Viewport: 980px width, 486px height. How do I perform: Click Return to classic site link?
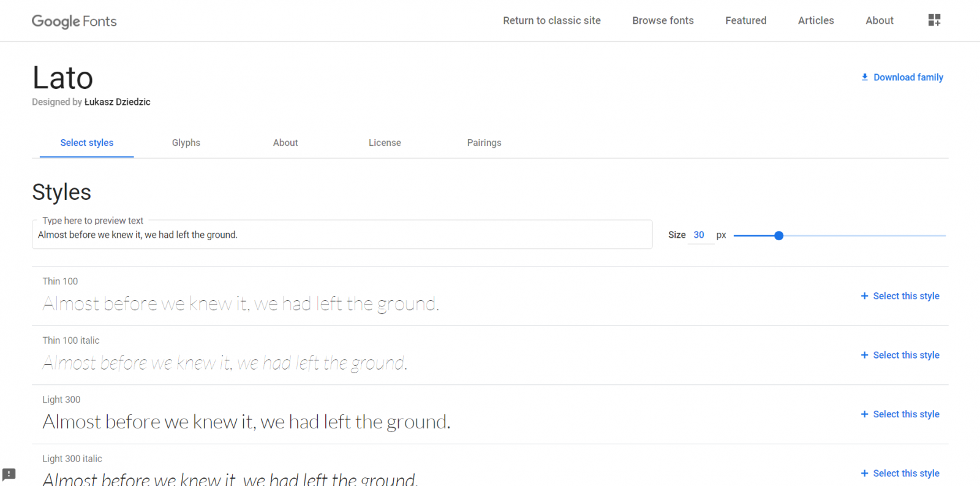552,21
